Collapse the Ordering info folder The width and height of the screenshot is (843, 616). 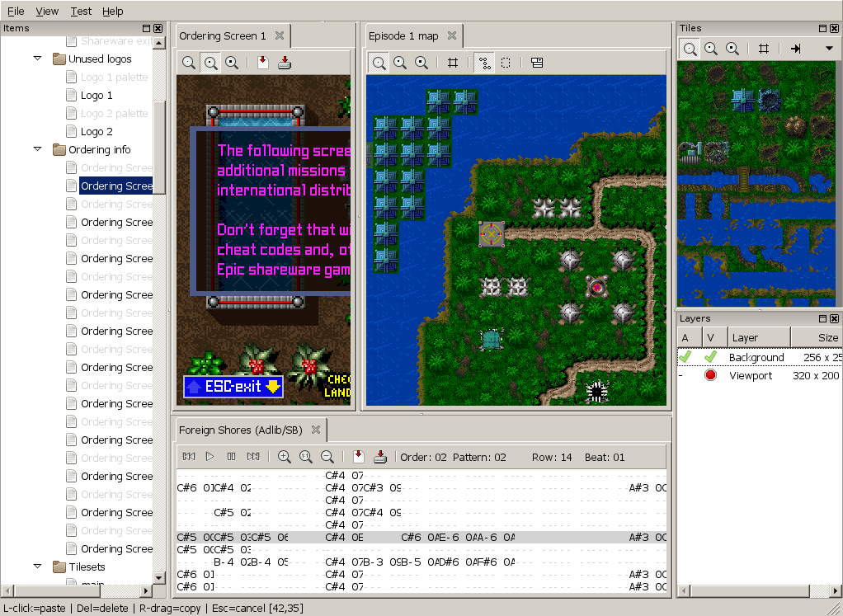(38, 149)
